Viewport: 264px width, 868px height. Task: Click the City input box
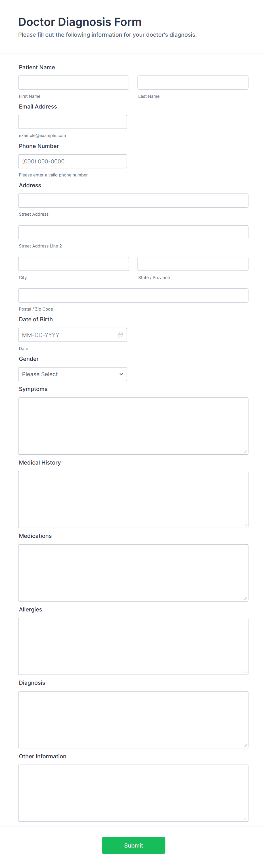point(74,264)
